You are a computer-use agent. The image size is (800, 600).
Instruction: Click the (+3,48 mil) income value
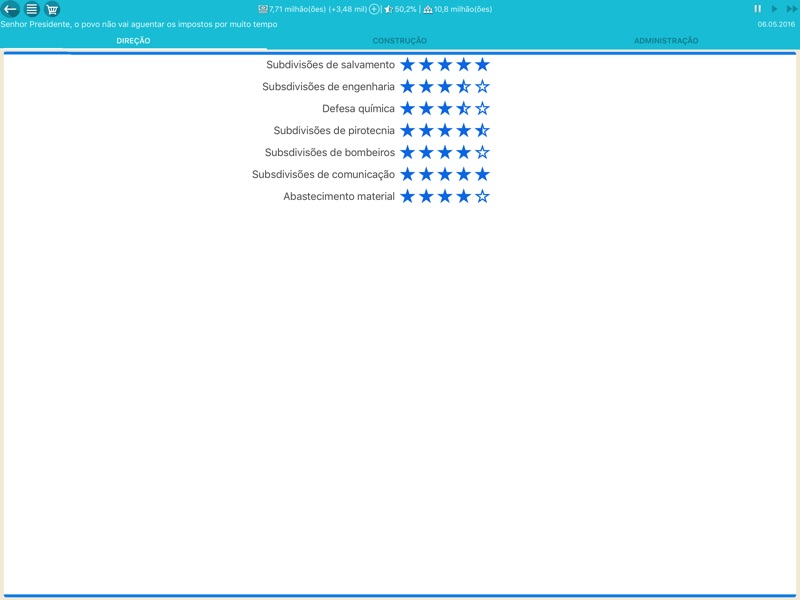coord(348,9)
